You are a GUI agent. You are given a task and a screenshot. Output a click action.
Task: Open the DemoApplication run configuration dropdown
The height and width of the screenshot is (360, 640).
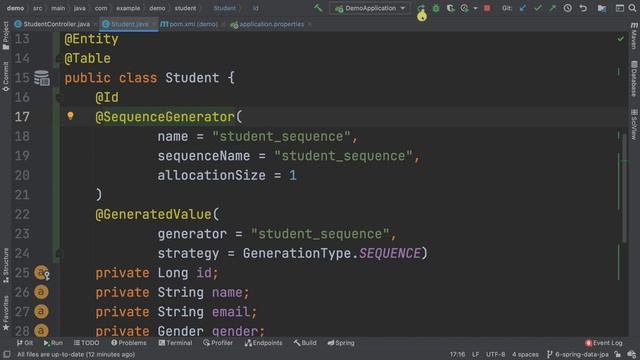(x=370, y=8)
